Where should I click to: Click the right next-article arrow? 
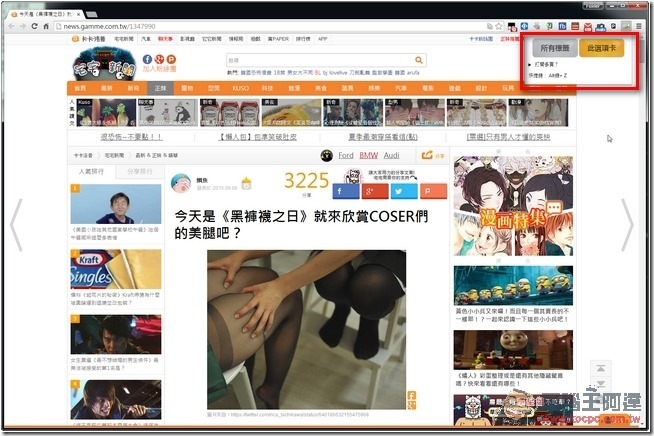tap(627, 225)
